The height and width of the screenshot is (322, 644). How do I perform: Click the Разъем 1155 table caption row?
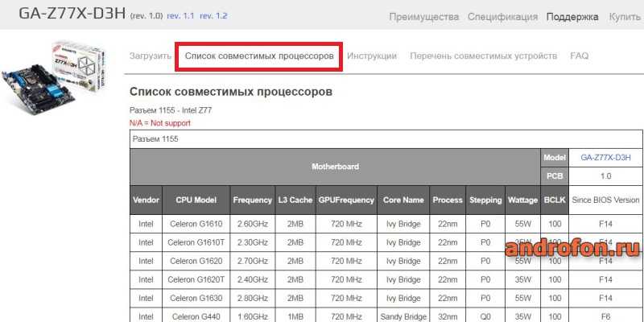pyautogui.click(x=386, y=139)
